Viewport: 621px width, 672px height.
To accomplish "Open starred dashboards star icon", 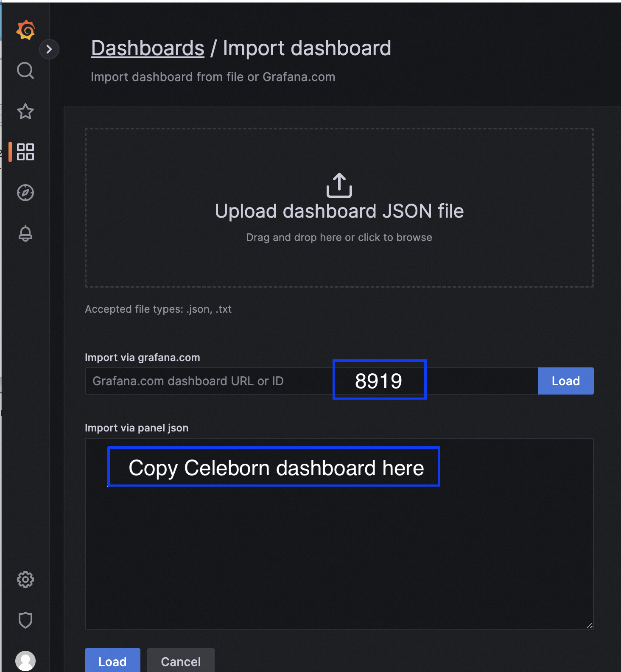I will (25, 112).
